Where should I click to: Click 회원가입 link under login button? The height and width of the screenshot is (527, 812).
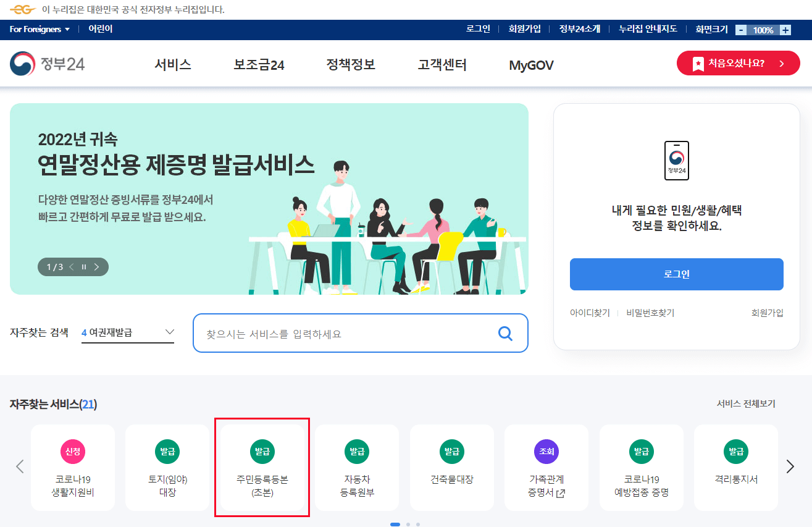coord(768,313)
